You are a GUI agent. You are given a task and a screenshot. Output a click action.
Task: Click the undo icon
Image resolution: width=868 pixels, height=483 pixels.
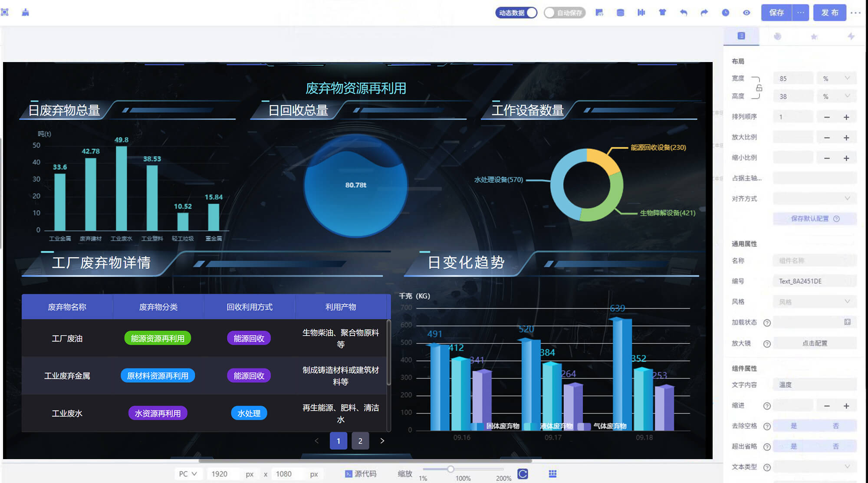pyautogui.click(x=684, y=13)
